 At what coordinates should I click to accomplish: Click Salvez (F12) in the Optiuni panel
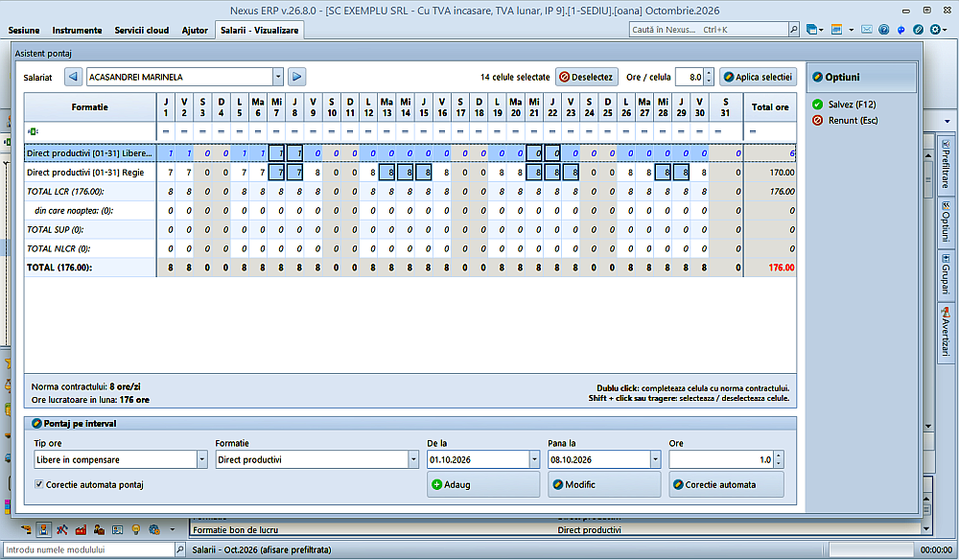(x=845, y=105)
